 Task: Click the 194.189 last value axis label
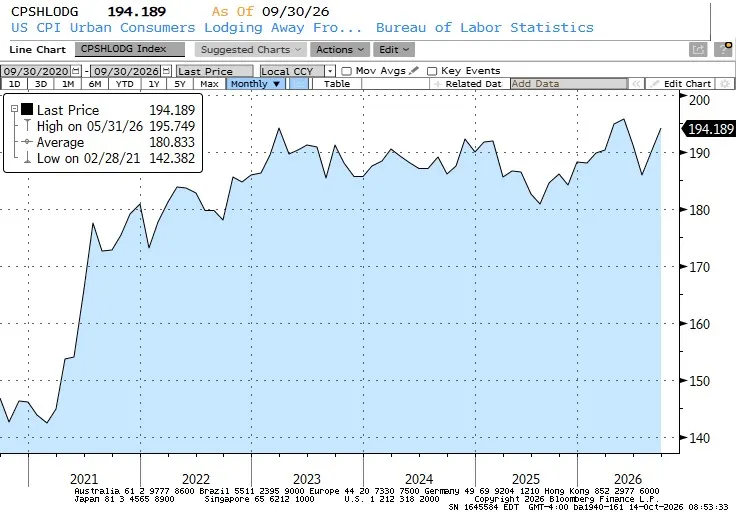point(708,129)
